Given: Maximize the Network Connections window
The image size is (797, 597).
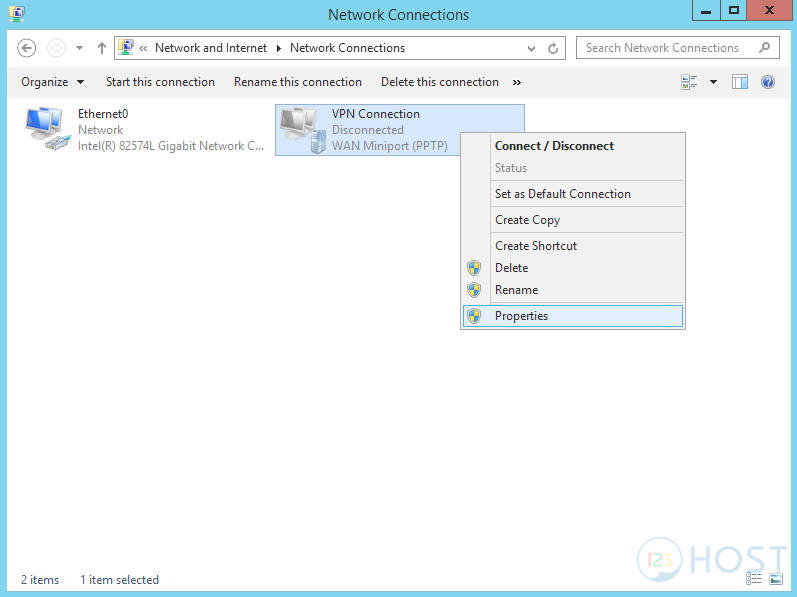Looking at the screenshot, I should [733, 11].
